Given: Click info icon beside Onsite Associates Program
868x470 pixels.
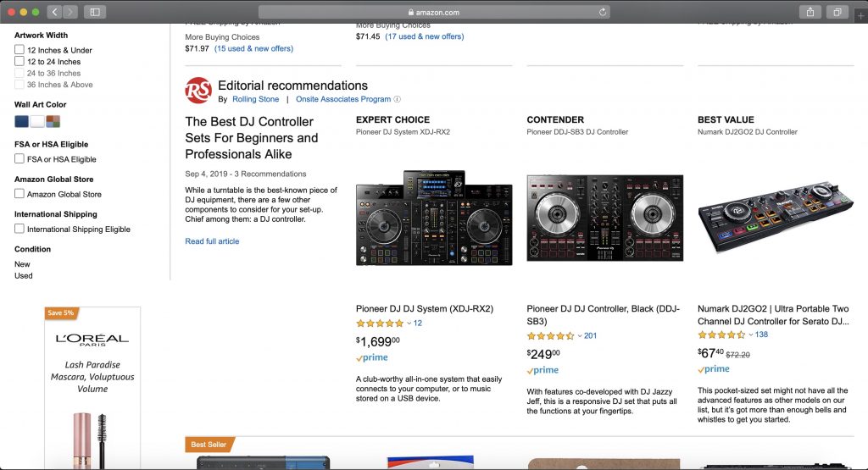Looking at the screenshot, I should click(398, 99).
